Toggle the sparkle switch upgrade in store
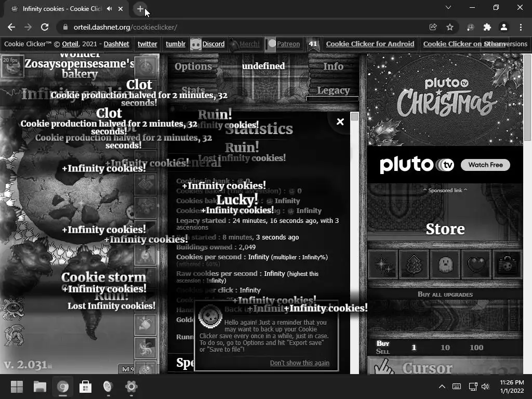 (x=383, y=264)
